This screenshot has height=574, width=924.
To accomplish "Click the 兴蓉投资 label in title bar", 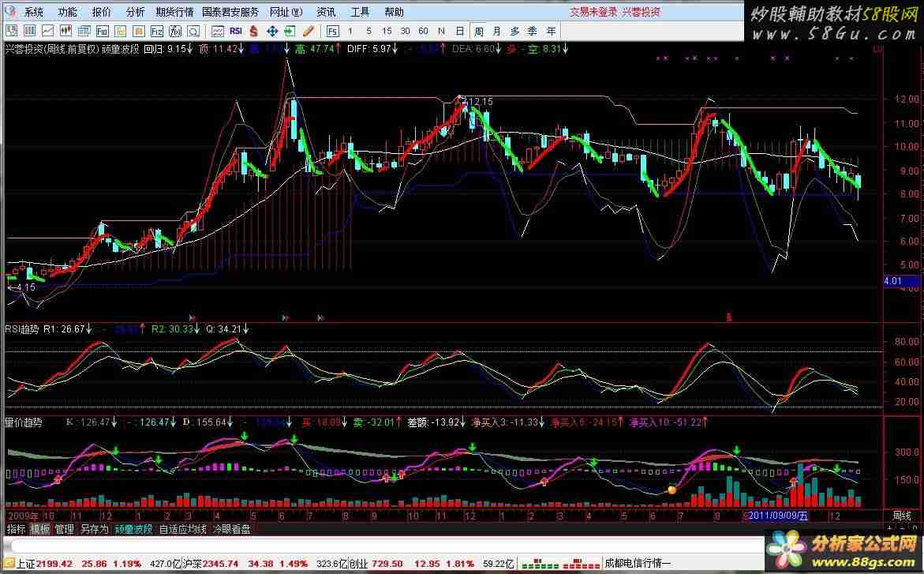I will [x=642, y=12].
